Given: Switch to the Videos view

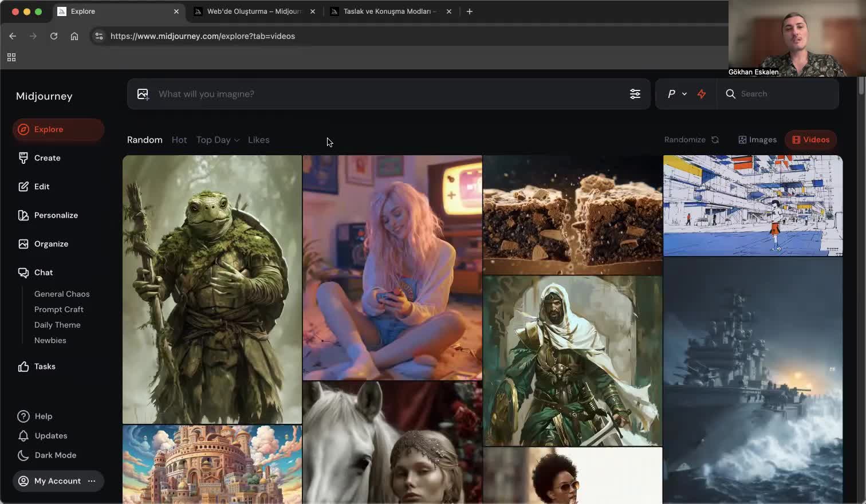Looking at the screenshot, I should click(x=810, y=140).
